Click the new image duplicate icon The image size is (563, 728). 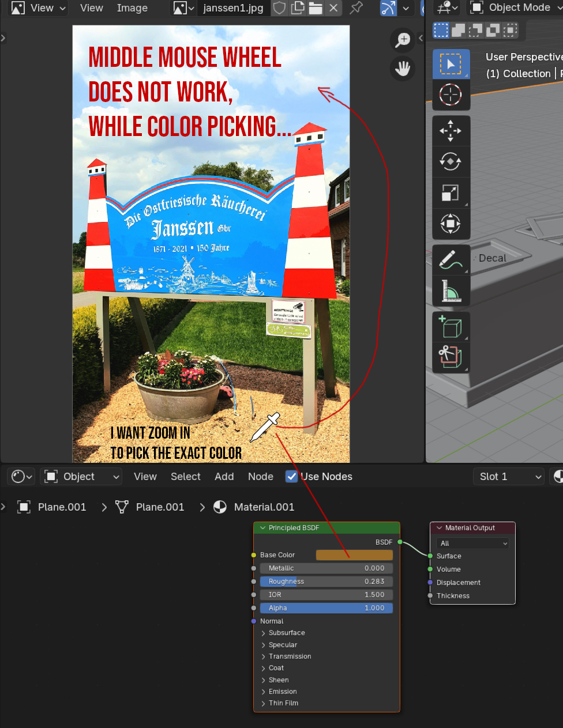(x=298, y=8)
